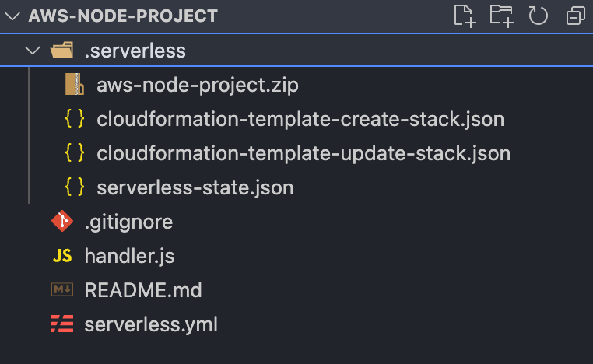Click the AWS-NODE-PROJECT header title
The height and width of the screenshot is (364, 593).
tap(123, 16)
